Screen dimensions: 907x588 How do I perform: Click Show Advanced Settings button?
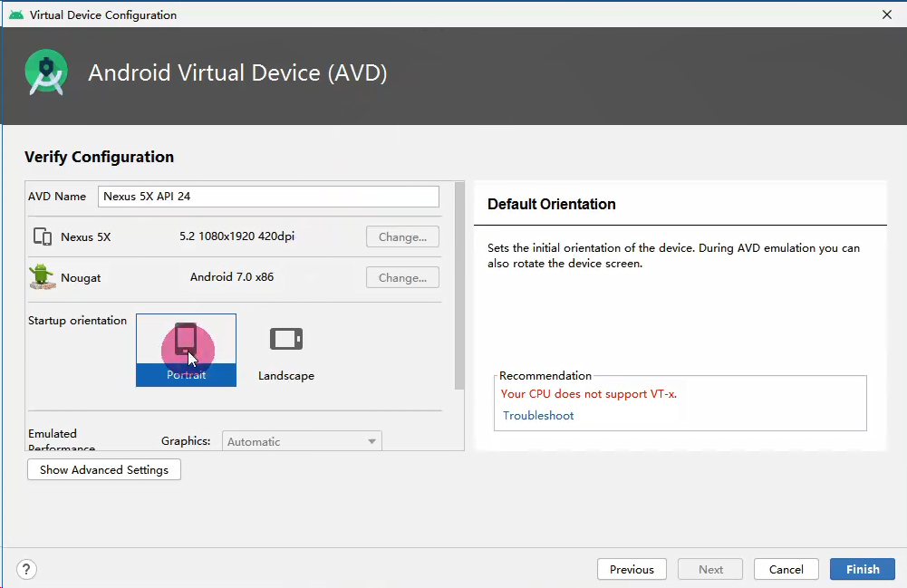104,469
